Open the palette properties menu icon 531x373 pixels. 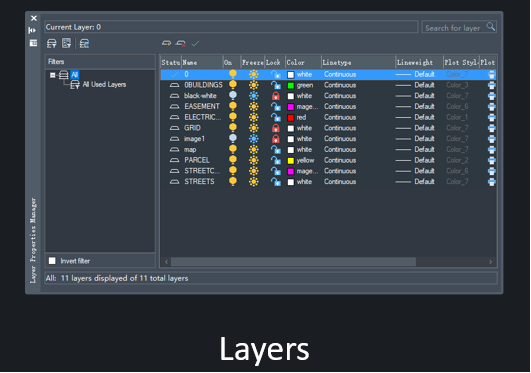pos(33,43)
